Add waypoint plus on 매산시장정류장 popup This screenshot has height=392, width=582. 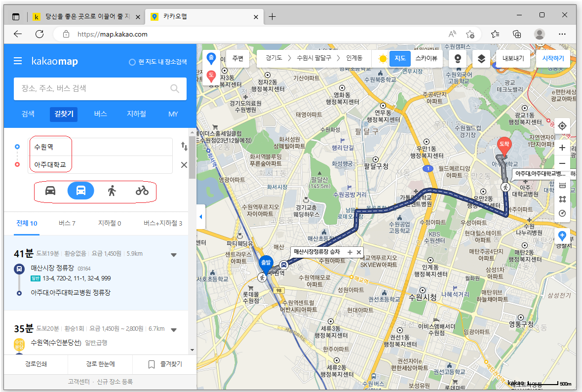tap(349, 252)
